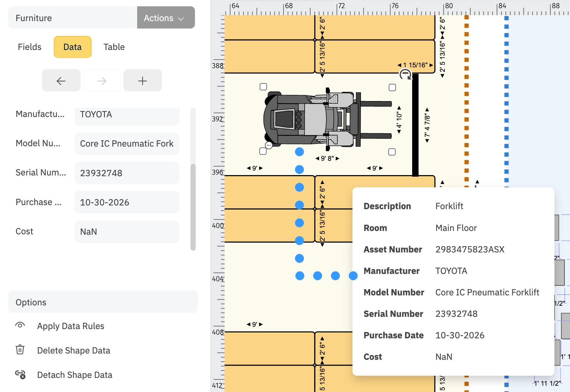Click the 9' 8" dimension label
Image resolution: width=570 pixels, height=392 pixels.
[x=327, y=158]
